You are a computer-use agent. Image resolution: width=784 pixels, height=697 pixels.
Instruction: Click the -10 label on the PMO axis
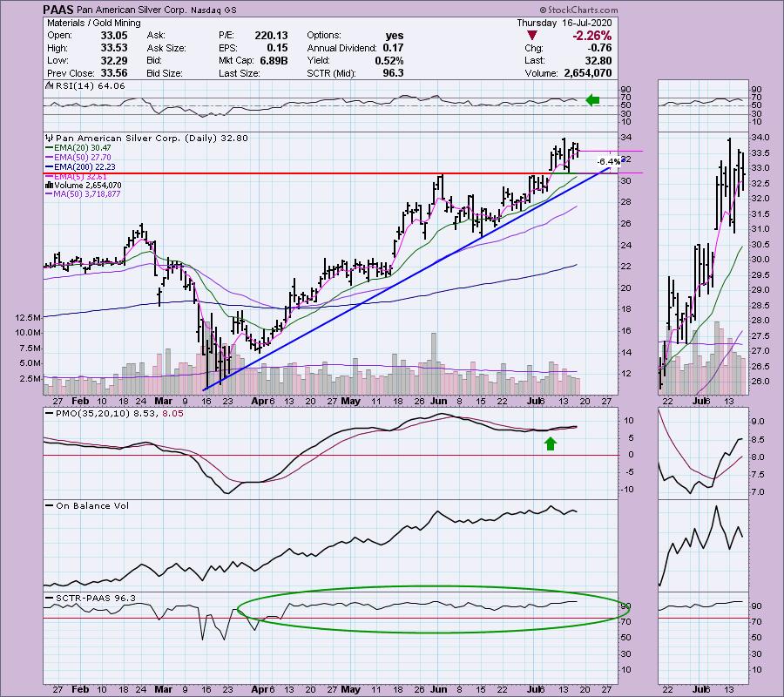click(628, 490)
